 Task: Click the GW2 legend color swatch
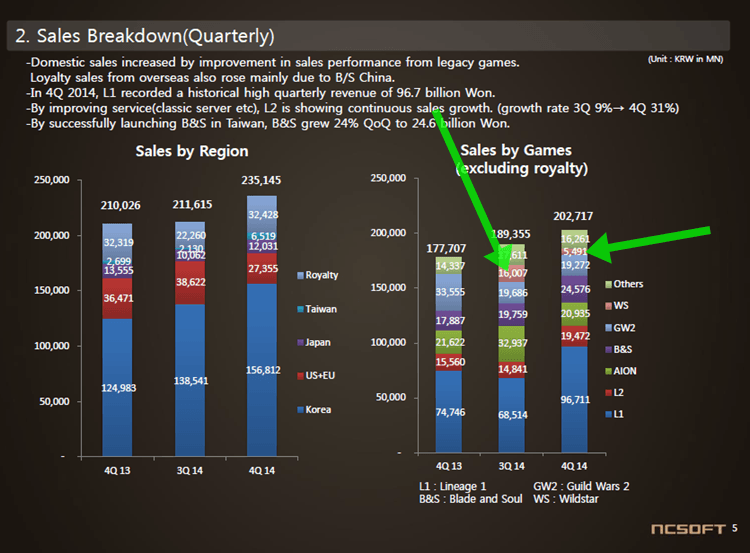608,328
